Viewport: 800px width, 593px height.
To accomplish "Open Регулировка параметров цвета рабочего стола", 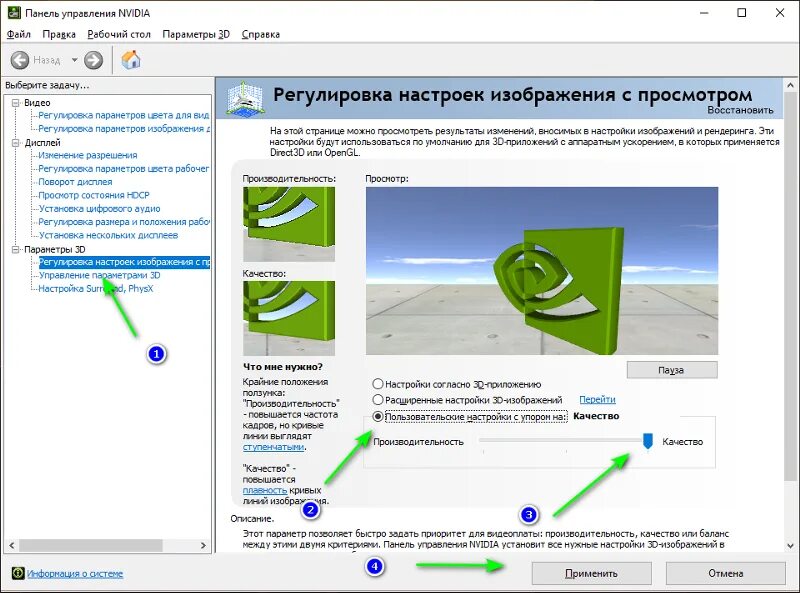I will click(124, 168).
